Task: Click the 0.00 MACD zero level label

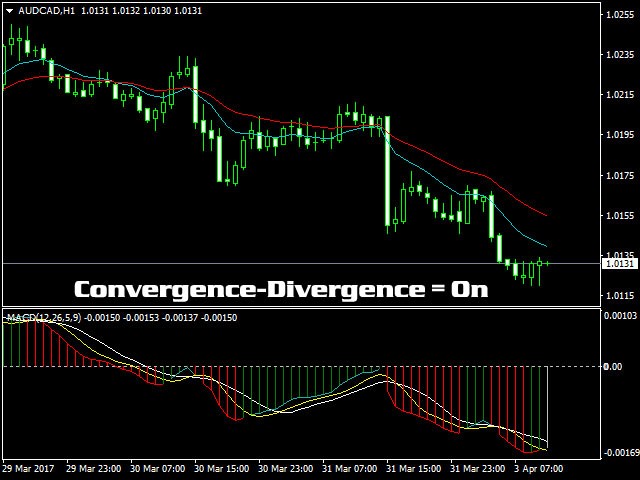Action: [x=613, y=367]
